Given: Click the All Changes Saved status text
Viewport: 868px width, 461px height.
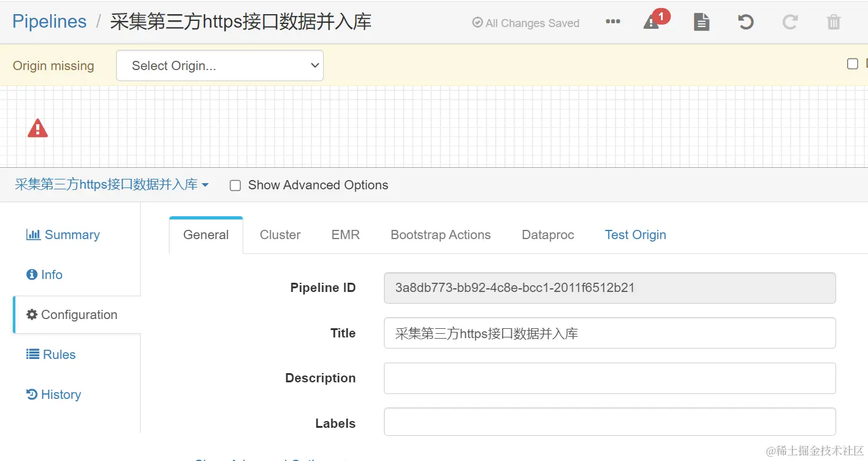Looking at the screenshot, I should 526,23.
